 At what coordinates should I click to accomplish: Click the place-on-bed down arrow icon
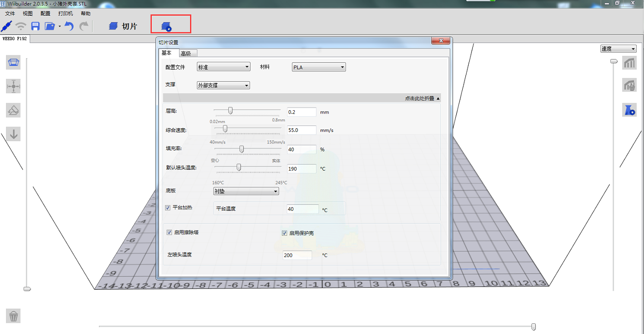(13, 134)
